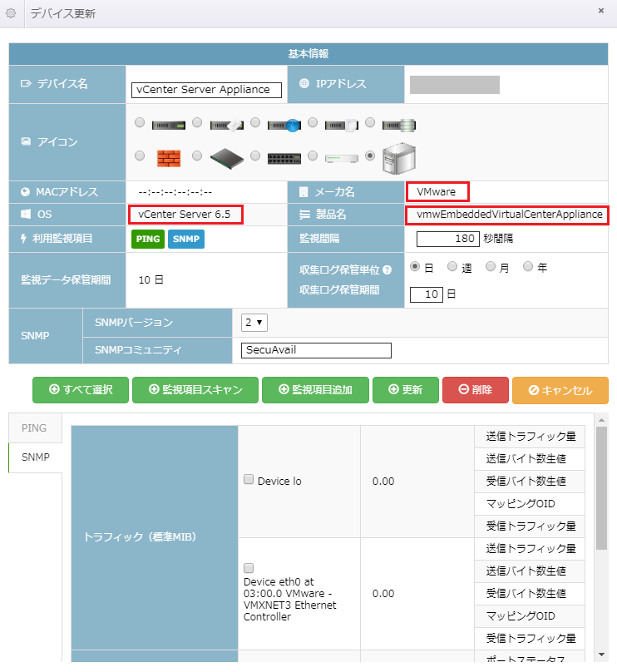Open the SNMPバージョン dropdown

pyautogui.click(x=254, y=323)
